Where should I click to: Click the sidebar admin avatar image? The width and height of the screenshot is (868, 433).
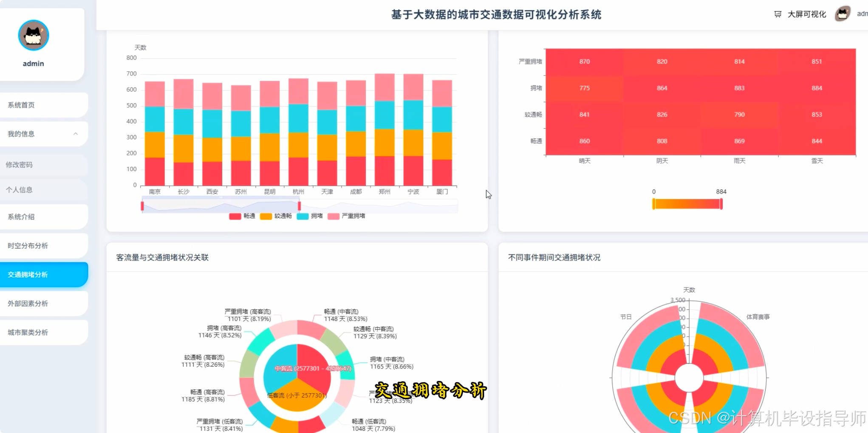tap(34, 35)
